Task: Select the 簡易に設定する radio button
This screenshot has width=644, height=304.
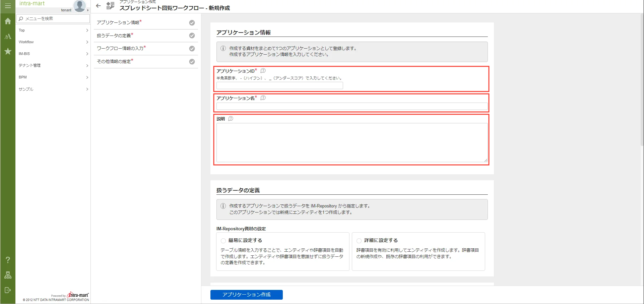Action: click(223, 240)
